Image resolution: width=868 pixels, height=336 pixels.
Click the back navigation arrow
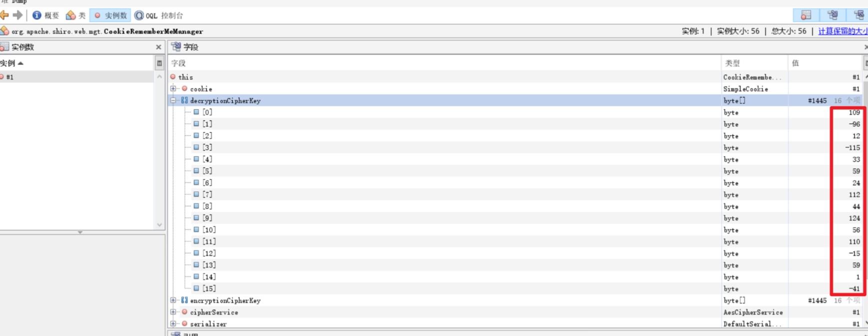coord(4,15)
